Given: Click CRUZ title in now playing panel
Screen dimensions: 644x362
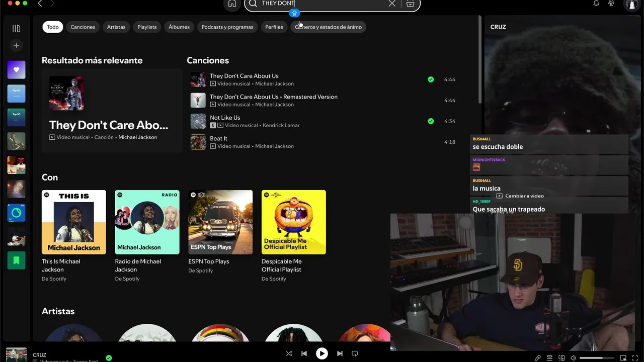Looking at the screenshot, I should [498, 27].
